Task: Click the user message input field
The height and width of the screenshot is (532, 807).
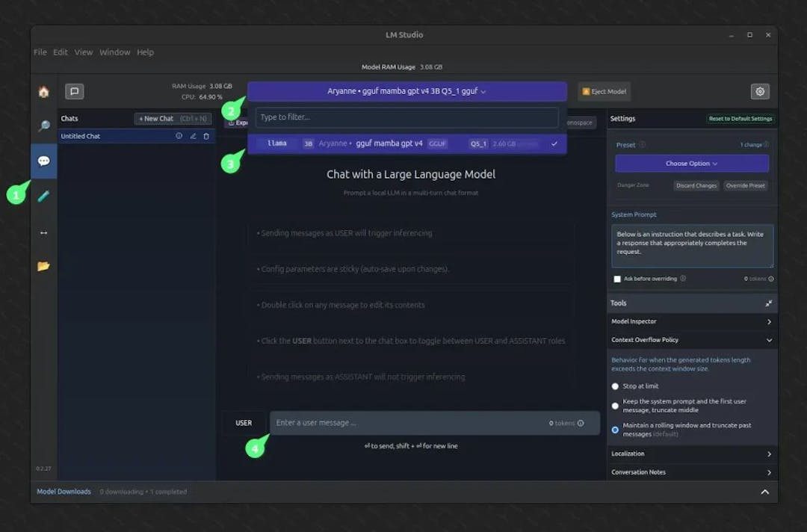Action: point(407,423)
